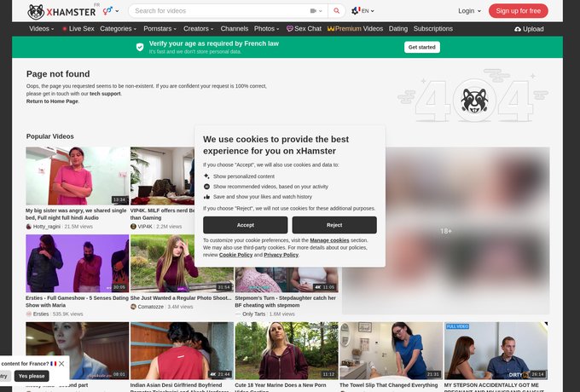Open the Manage cookies link
Screen dimensions: 580x392
[x=329, y=240]
